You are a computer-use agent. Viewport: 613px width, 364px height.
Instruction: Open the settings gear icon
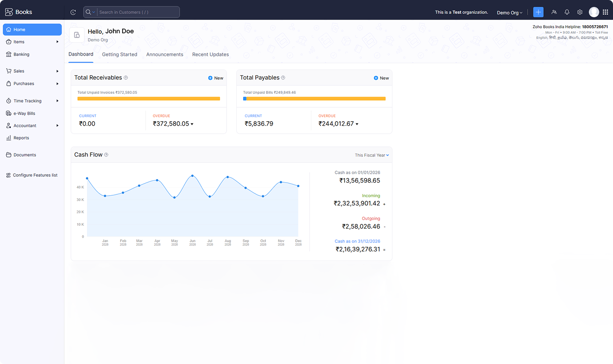580,12
